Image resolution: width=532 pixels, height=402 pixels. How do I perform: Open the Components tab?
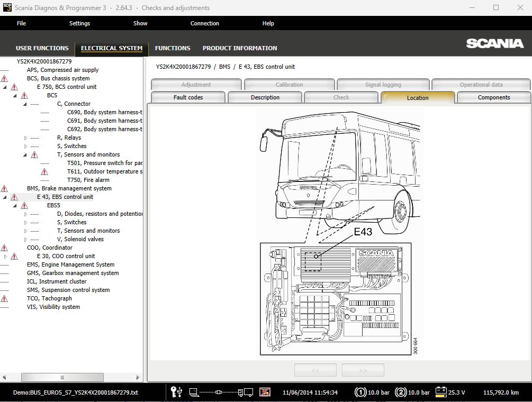coord(494,97)
